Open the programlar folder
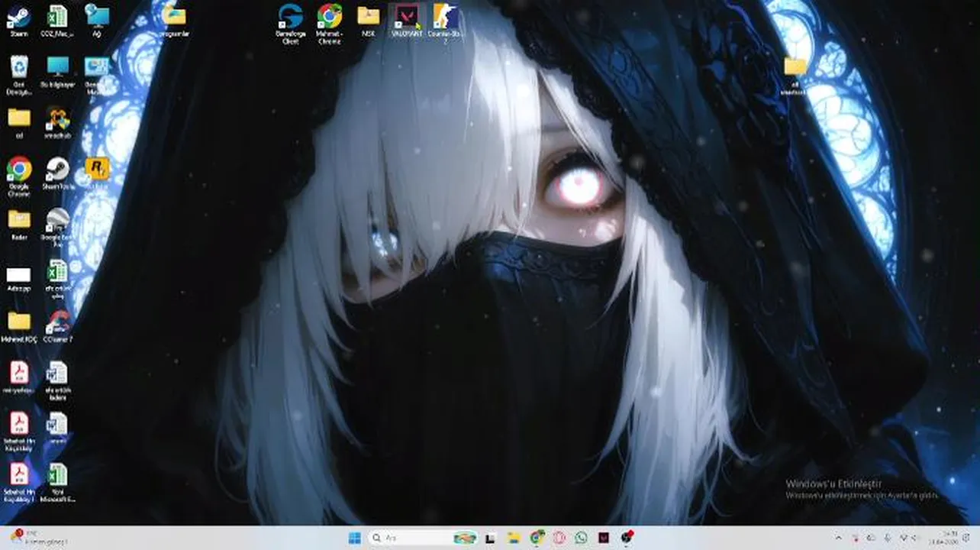 [x=175, y=21]
